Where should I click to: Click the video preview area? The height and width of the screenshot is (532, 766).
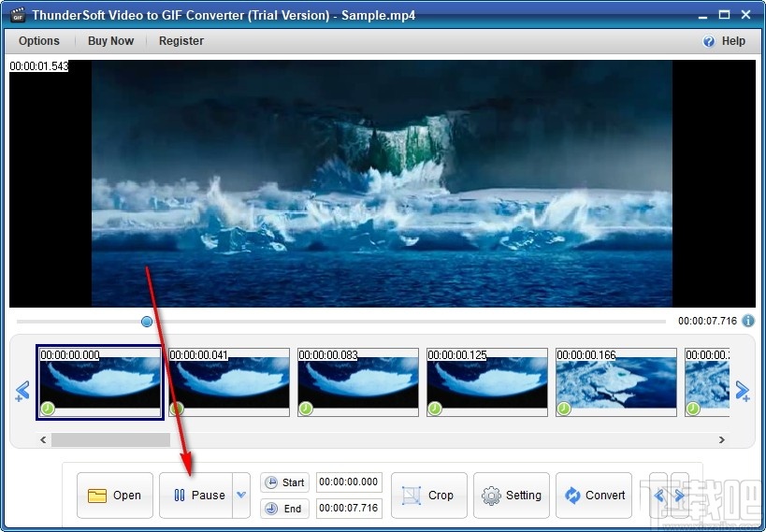[382, 183]
